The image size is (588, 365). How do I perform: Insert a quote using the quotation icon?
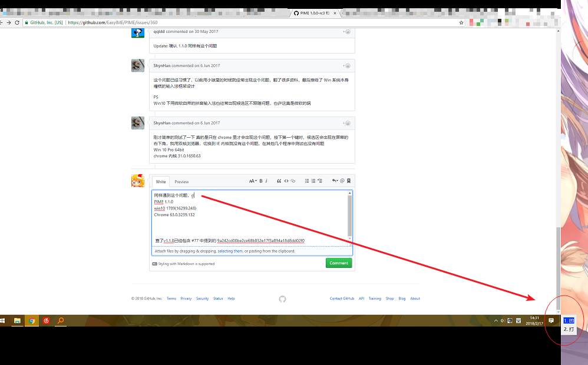[279, 181]
